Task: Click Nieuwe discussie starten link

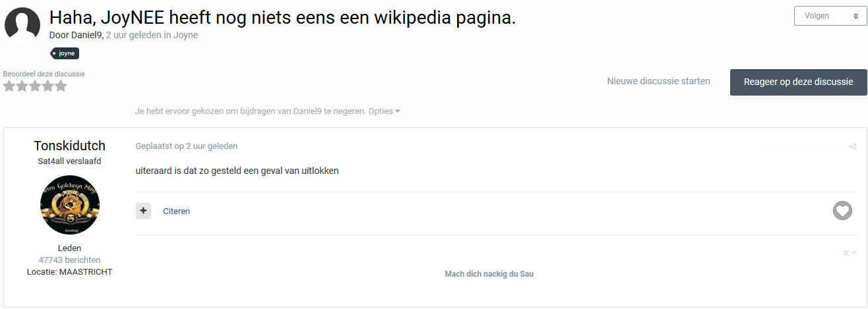Action: pos(659,82)
